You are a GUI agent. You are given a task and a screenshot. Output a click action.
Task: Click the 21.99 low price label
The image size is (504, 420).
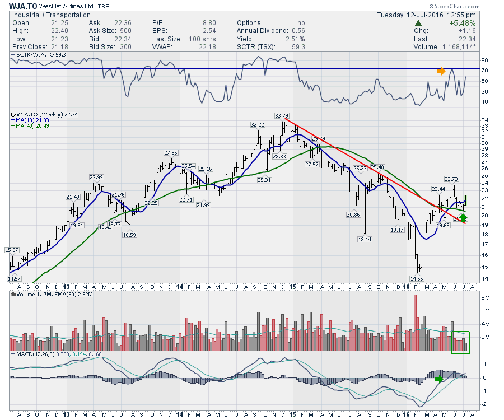(x=203, y=205)
